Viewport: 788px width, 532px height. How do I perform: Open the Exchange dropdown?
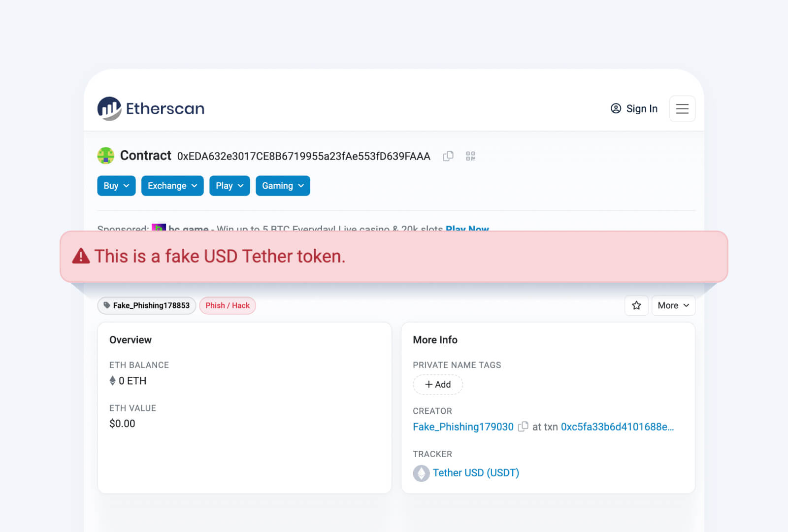(x=172, y=186)
